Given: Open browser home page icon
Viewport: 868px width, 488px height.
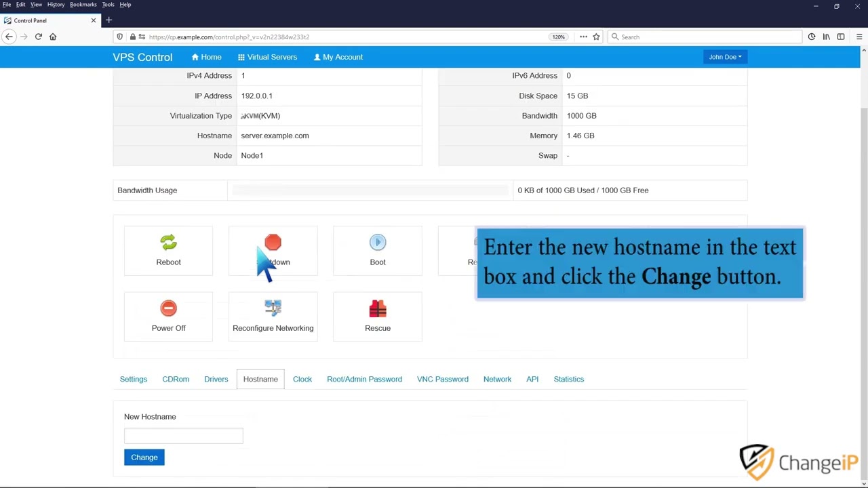Looking at the screenshot, I should 53,37.
